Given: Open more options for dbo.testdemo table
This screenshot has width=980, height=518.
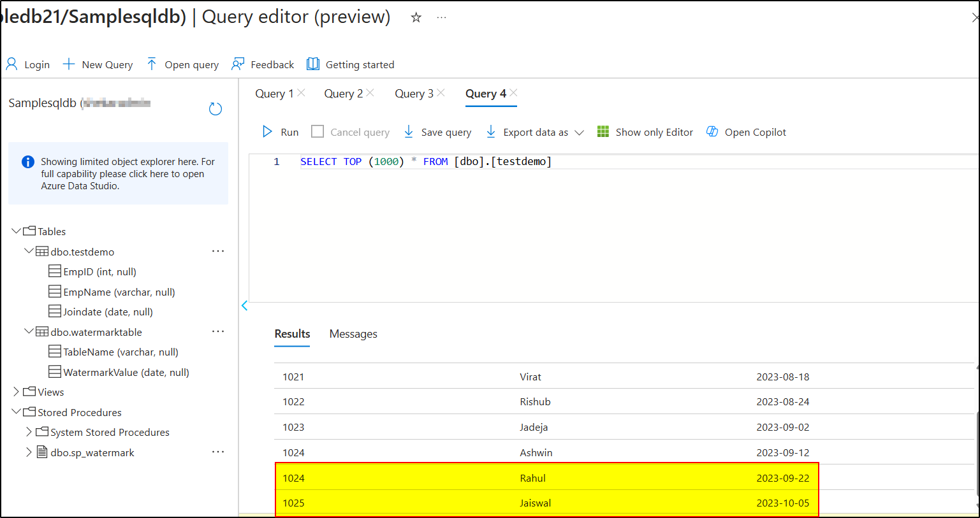Looking at the screenshot, I should click(x=218, y=251).
